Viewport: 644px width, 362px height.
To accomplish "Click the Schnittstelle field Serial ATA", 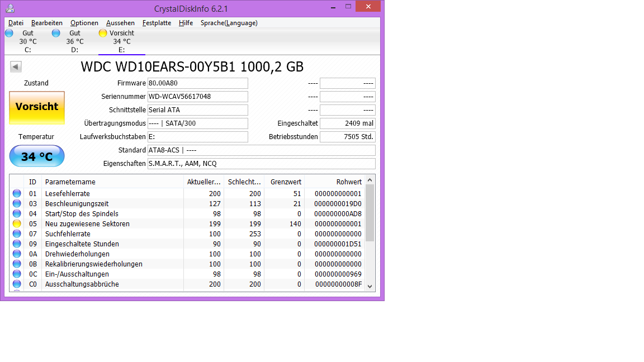I will tap(197, 110).
